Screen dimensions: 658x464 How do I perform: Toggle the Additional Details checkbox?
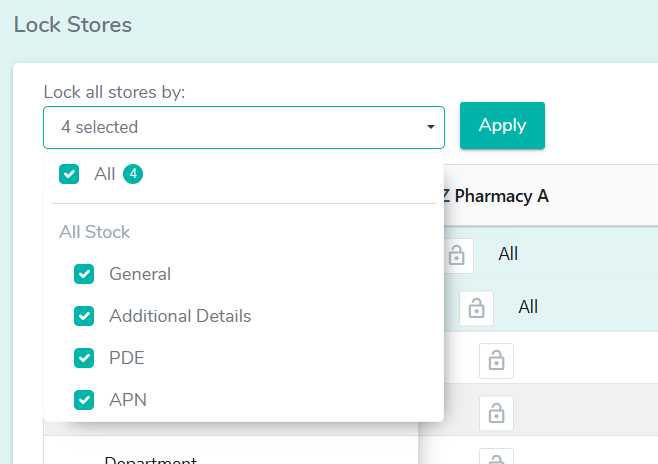[x=84, y=316]
